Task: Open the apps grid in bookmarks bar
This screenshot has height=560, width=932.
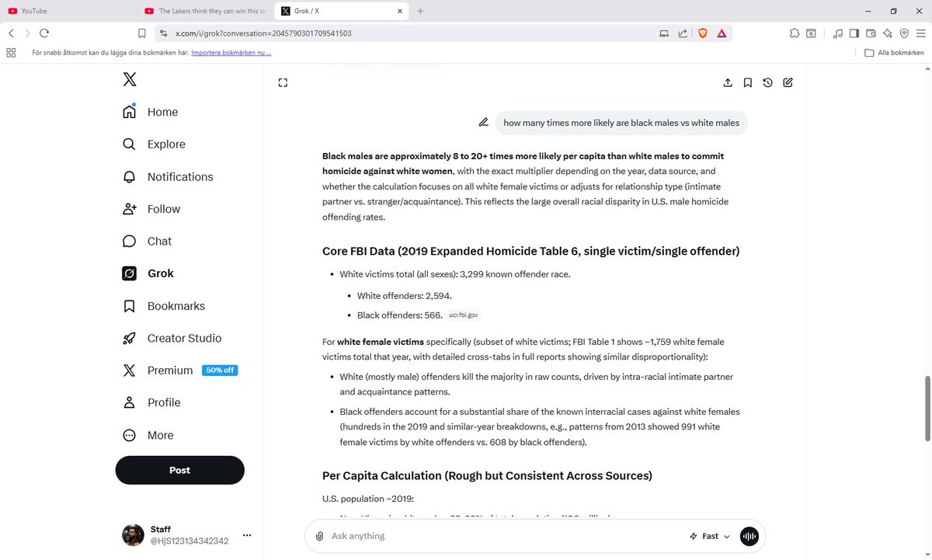Action: pos(11,53)
